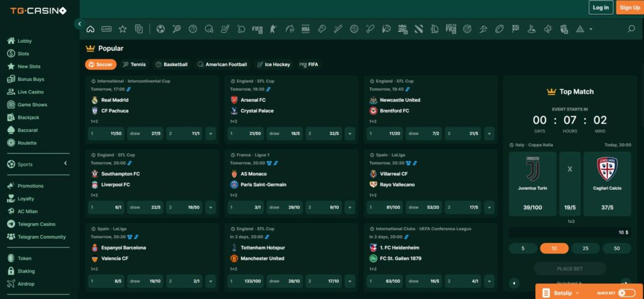Image resolution: width=644 pixels, height=299 pixels.
Task: Select the tennis racket sport icon
Action: click(177, 29)
